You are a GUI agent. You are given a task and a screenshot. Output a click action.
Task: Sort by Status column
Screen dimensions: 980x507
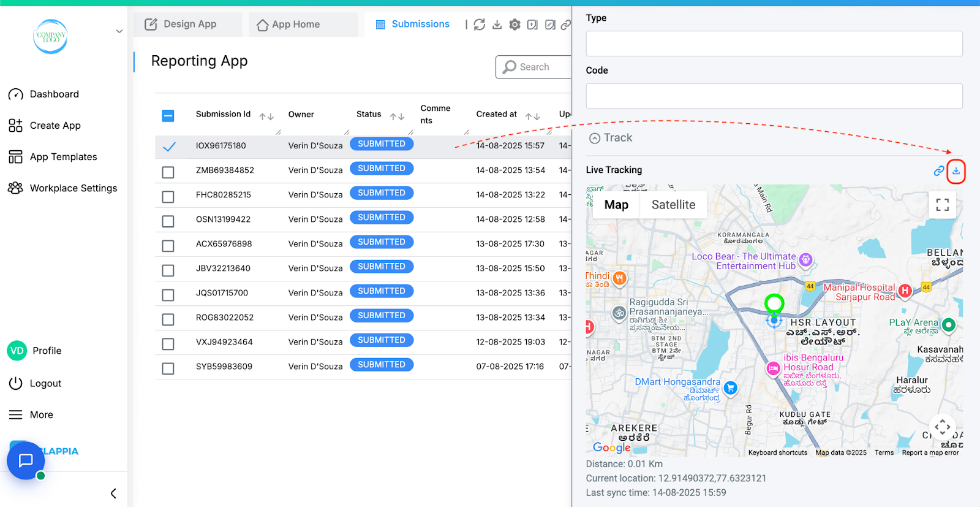pyautogui.click(x=398, y=116)
